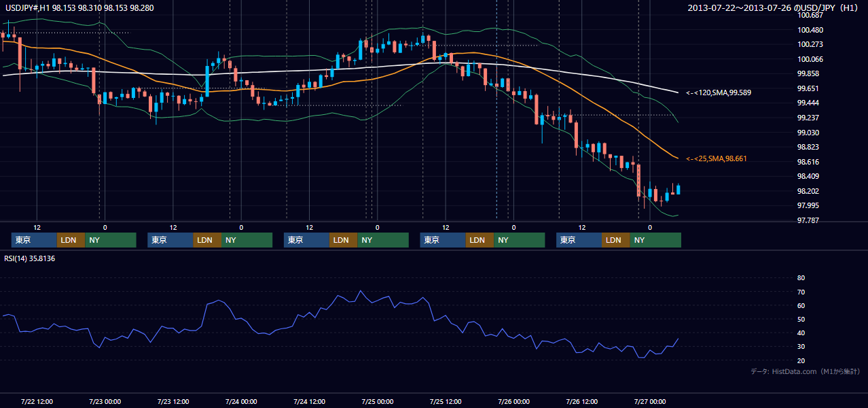The height and width of the screenshot is (408, 868).
Task: Click the 7/26 00:00 date label
Action: 513,401
